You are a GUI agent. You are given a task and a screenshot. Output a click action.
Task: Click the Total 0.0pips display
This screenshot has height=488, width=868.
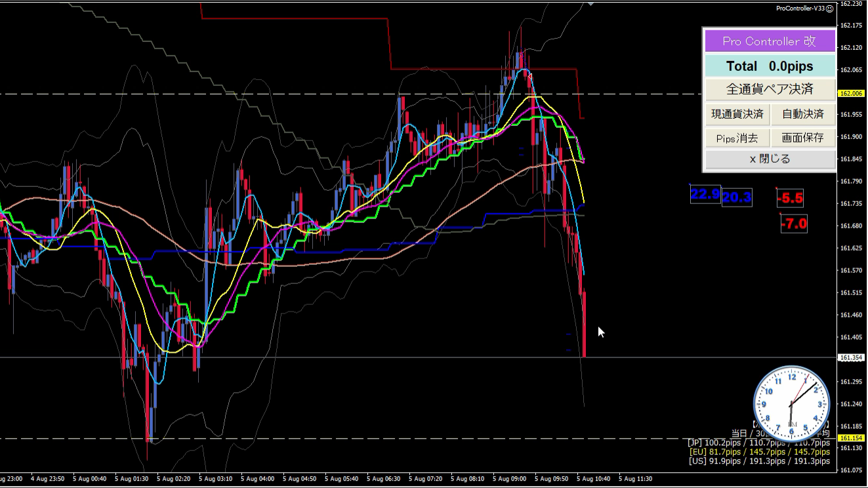[770, 66]
